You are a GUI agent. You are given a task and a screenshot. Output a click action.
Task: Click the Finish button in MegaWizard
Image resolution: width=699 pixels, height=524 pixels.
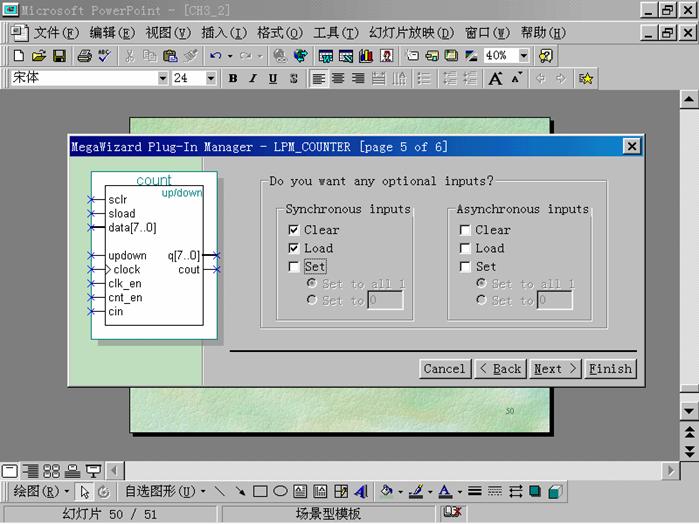(610, 369)
